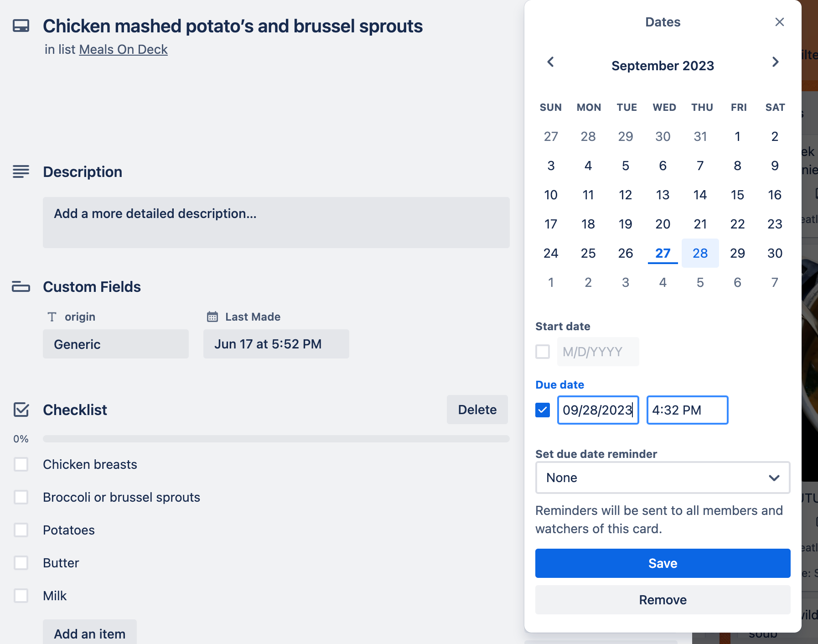The height and width of the screenshot is (644, 818).
Task: Enable the Start date checkbox
Action: (x=543, y=352)
